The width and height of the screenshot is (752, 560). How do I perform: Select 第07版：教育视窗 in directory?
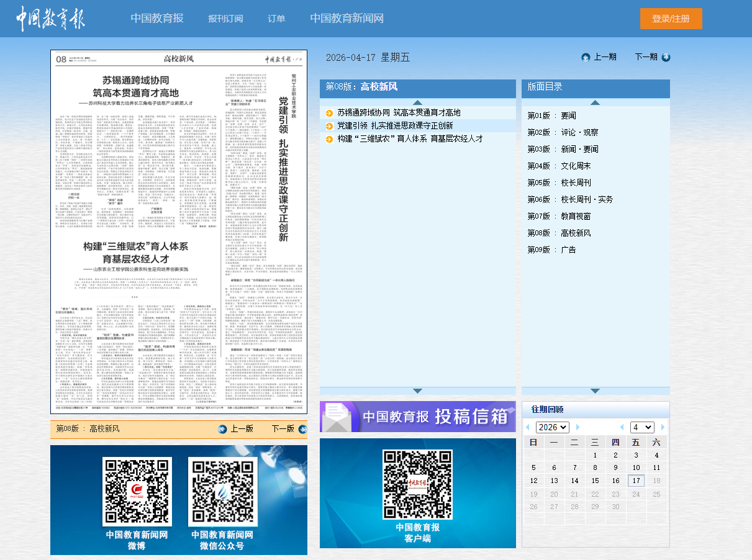(559, 216)
